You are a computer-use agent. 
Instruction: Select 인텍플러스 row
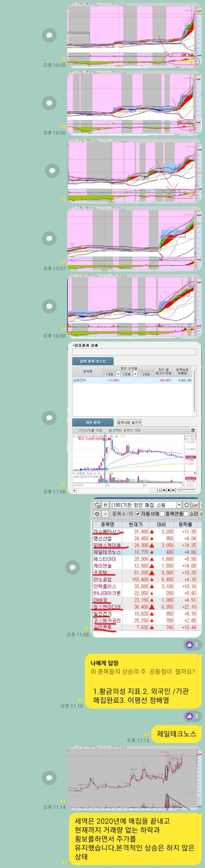pyautogui.click(x=147, y=586)
